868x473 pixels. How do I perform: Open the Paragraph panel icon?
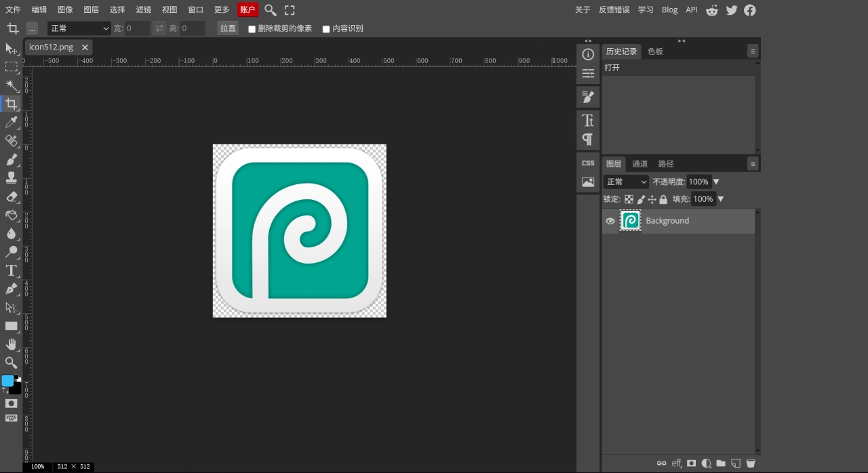pyautogui.click(x=588, y=139)
